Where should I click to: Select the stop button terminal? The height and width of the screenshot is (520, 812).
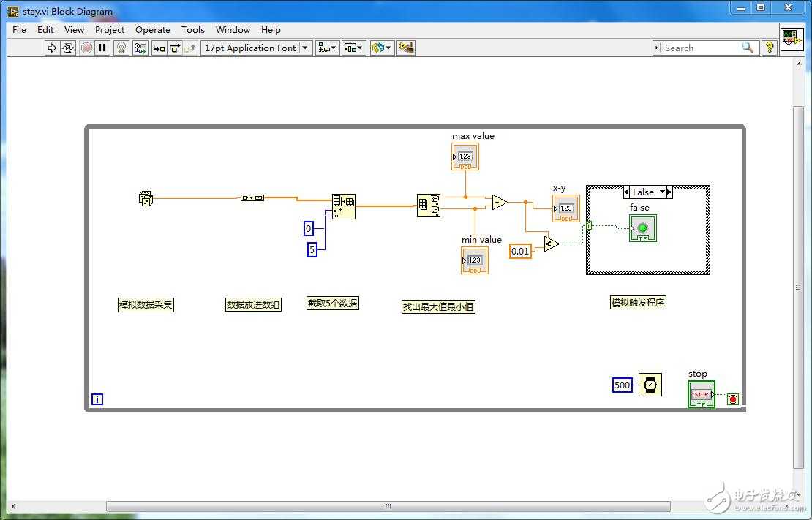click(x=702, y=395)
